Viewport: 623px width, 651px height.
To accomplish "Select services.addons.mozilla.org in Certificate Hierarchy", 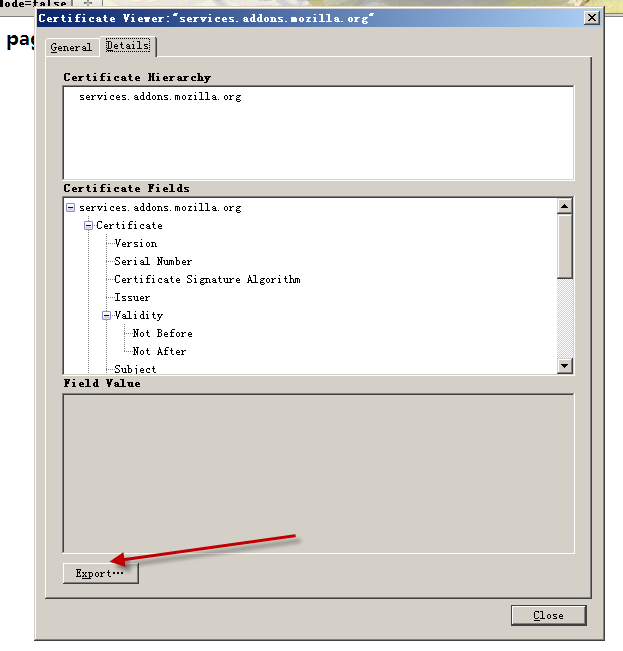I will pos(160,97).
